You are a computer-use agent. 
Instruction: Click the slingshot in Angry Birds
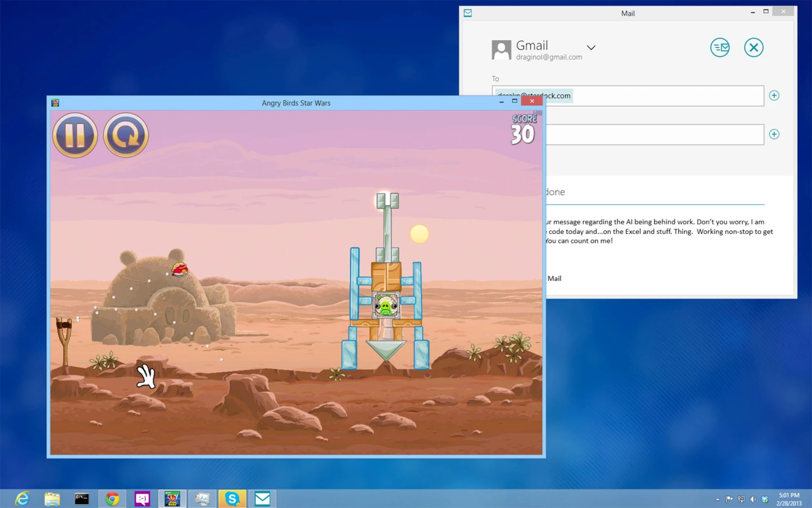click(x=65, y=341)
